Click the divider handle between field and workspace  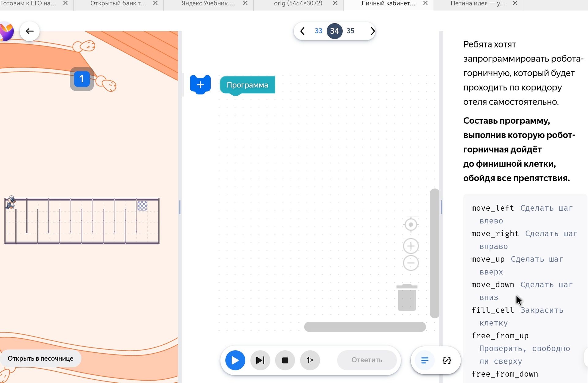coord(180,207)
